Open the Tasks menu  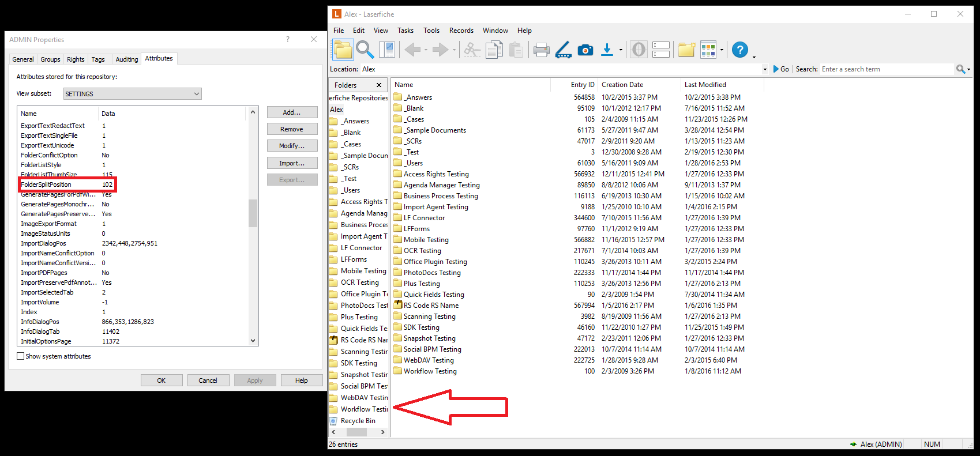pos(405,31)
